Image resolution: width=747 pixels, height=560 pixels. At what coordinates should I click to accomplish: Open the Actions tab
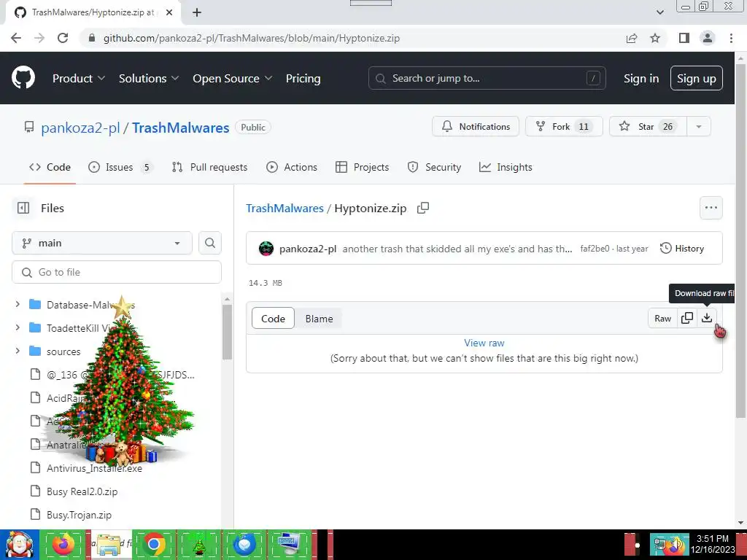tap(292, 167)
